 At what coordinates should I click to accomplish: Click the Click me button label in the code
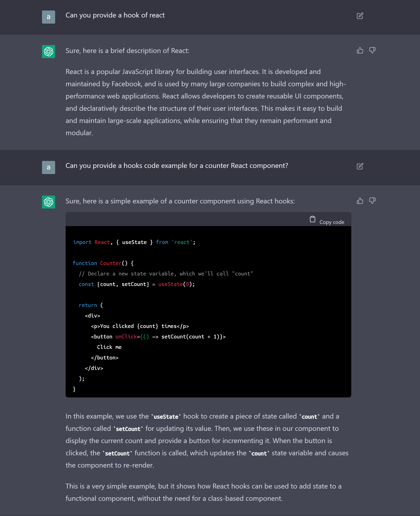109,347
